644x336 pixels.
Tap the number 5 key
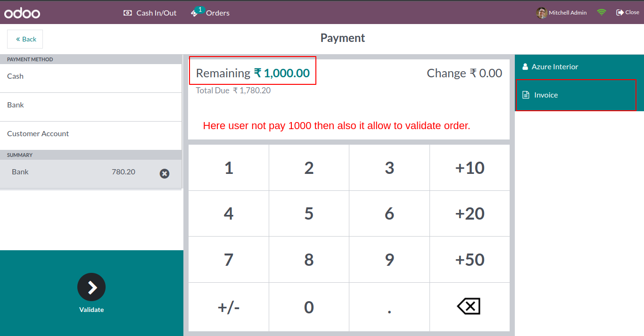[x=309, y=213]
